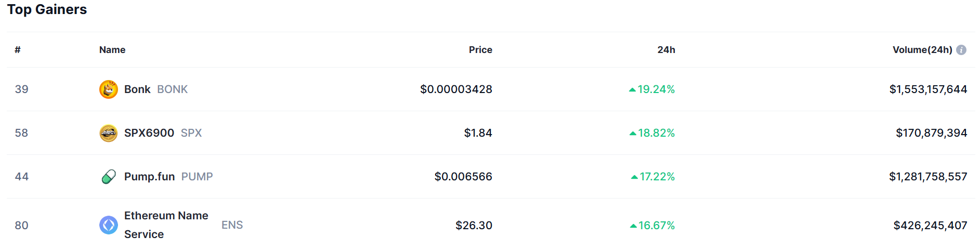980x250 pixels.
Task: Sort table by the Name column header
Action: click(x=112, y=50)
